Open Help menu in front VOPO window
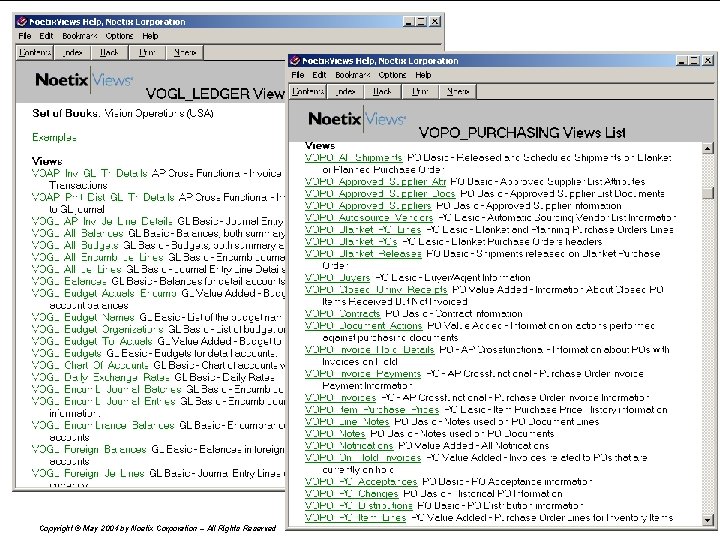This screenshot has height=540, width=720. [423, 75]
